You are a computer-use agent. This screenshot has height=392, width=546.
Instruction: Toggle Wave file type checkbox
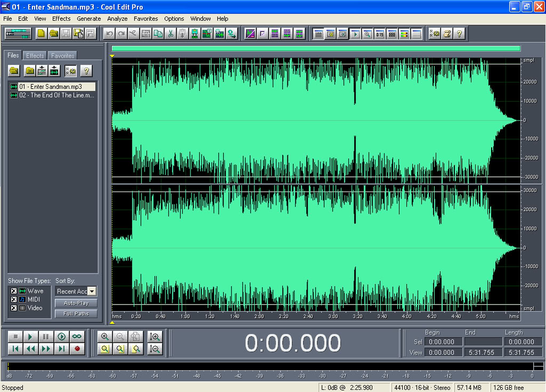click(13, 291)
